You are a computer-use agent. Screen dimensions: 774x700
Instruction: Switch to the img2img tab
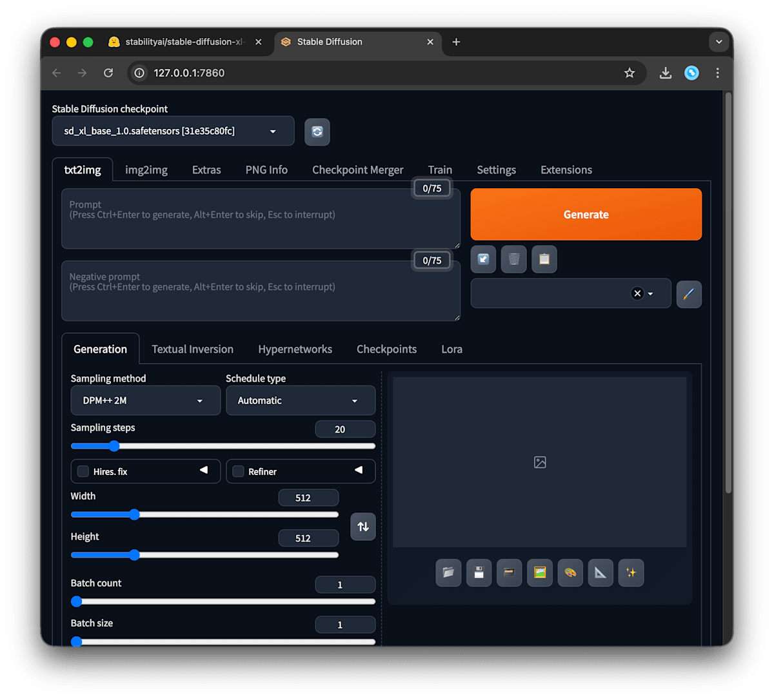coord(146,170)
